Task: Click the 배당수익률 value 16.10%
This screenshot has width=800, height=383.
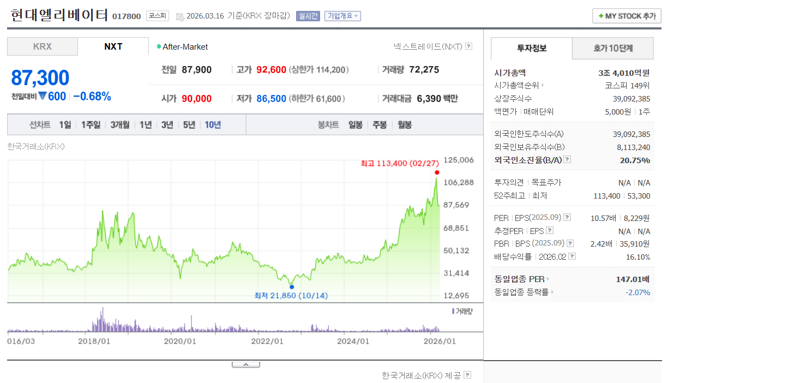Action: (638, 257)
